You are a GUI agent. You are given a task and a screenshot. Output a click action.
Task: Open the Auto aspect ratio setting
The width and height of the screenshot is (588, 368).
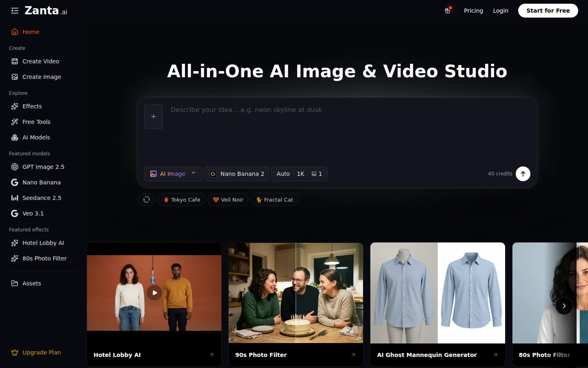(283, 174)
